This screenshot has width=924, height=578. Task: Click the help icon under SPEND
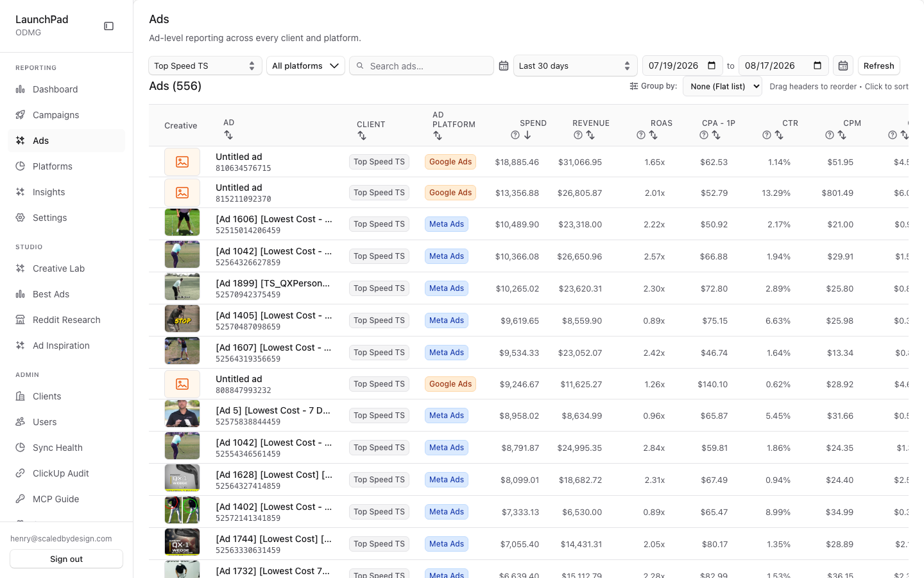(515, 135)
